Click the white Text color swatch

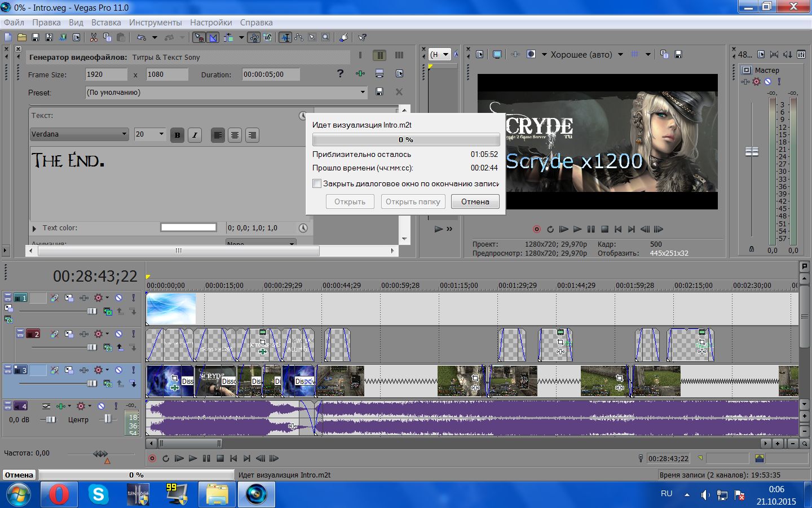click(x=188, y=227)
